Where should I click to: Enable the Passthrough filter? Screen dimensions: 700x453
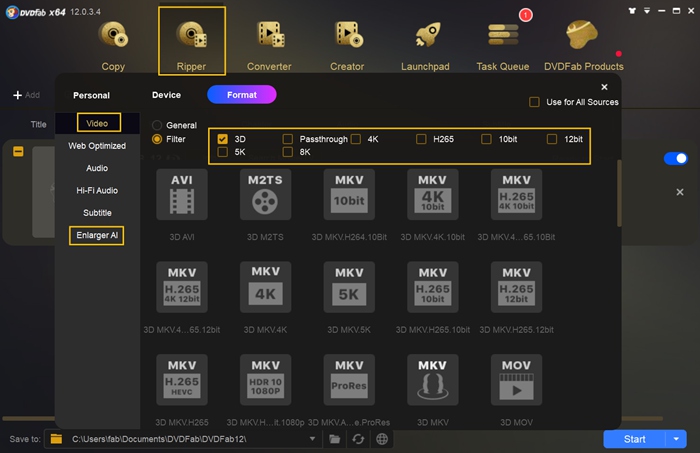coord(288,139)
